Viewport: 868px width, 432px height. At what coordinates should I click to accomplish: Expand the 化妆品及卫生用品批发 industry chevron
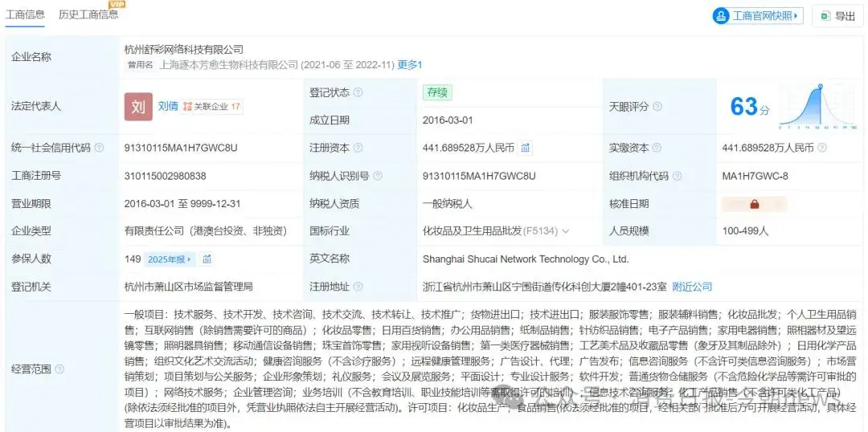point(565,231)
